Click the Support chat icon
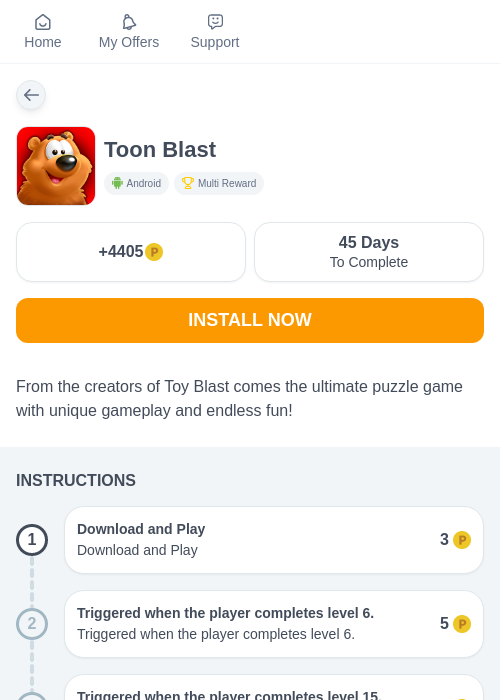 tap(215, 22)
